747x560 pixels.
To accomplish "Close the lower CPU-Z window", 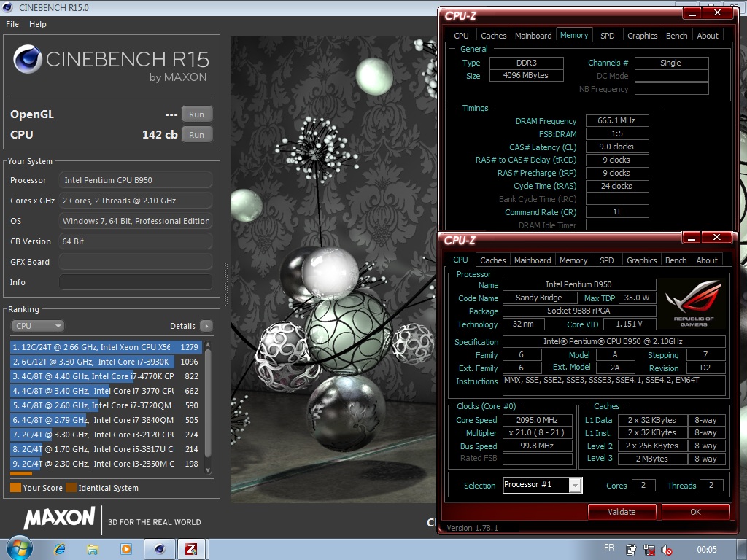I will point(716,237).
